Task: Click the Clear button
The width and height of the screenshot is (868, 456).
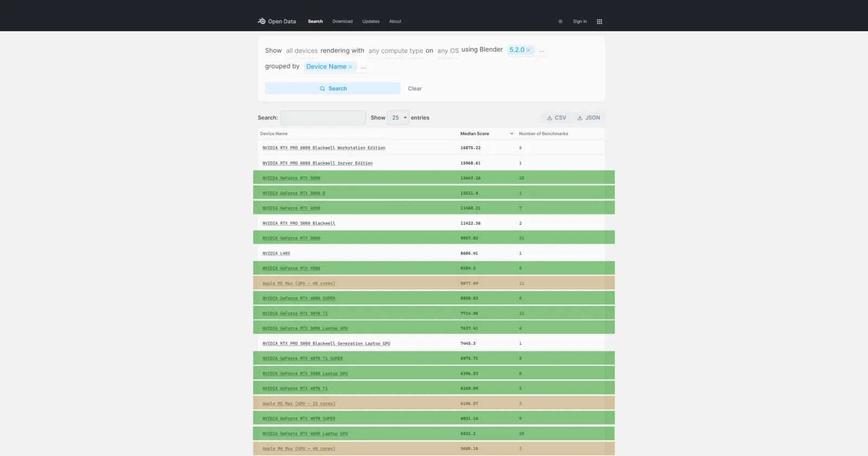Action: [x=415, y=88]
